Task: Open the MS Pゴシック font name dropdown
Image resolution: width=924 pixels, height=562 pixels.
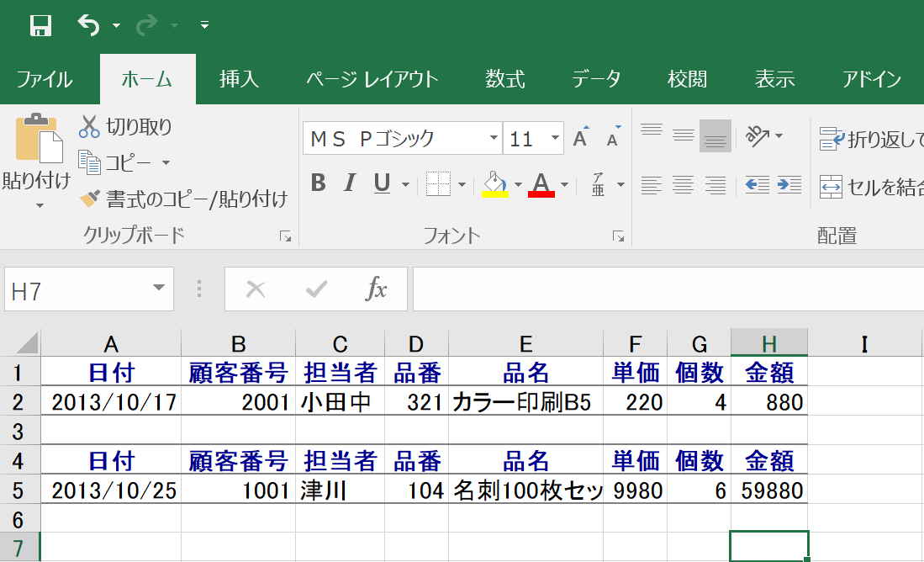Action: click(x=494, y=138)
